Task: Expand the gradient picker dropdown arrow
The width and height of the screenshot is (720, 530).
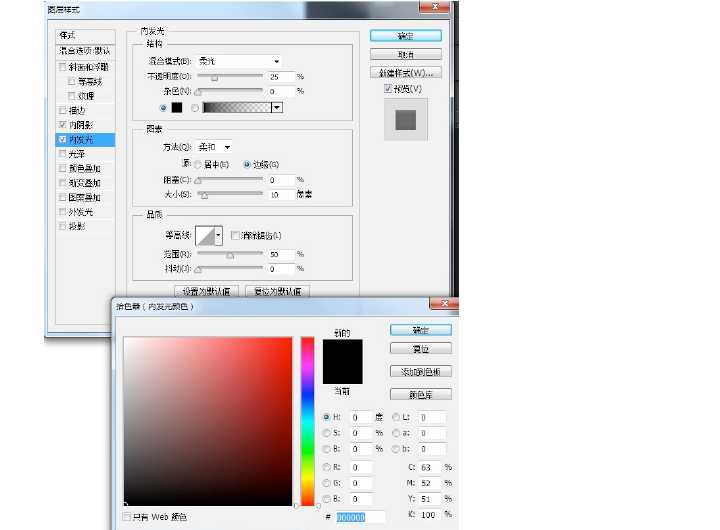Action: point(277,107)
